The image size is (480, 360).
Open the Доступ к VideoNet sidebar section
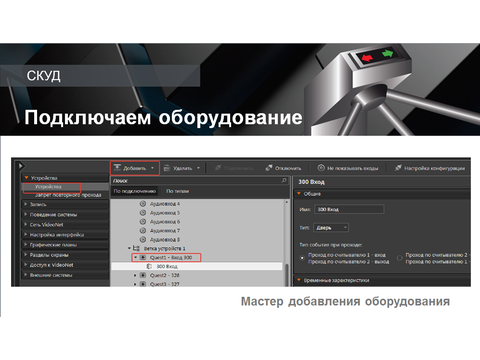(65, 265)
